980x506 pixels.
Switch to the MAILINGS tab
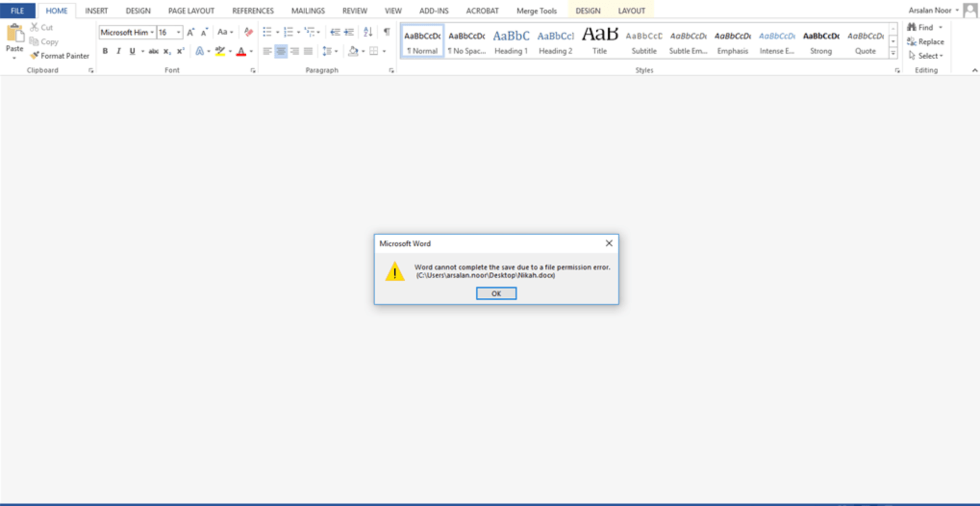[308, 11]
